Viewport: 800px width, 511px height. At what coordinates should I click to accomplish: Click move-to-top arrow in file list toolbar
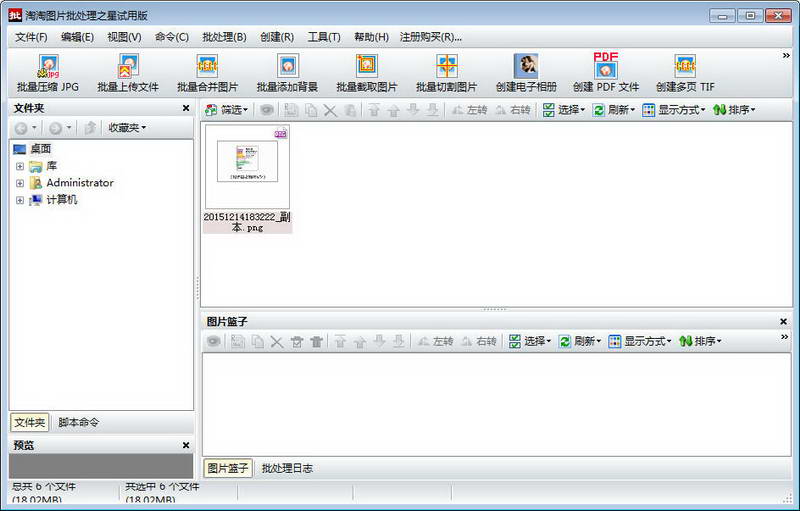click(373, 110)
